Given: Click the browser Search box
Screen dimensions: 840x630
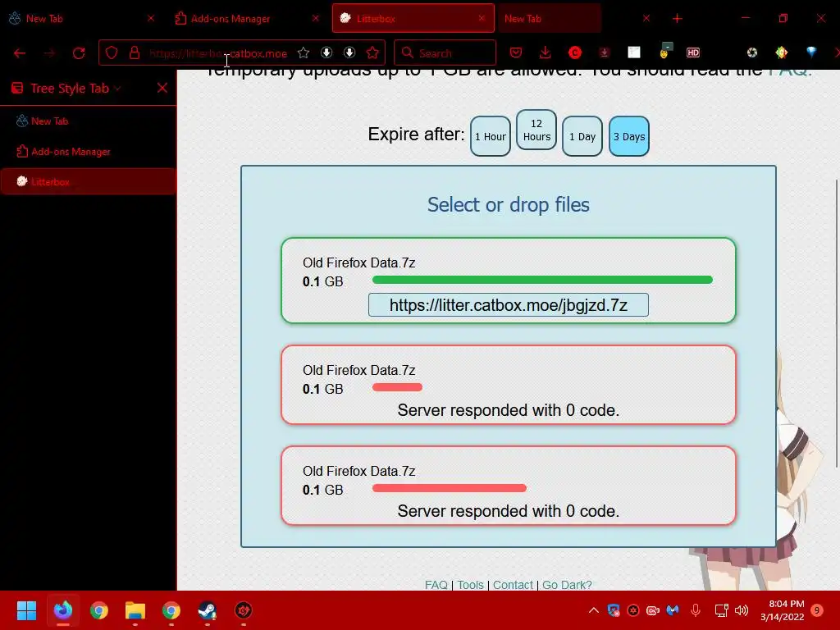Looking at the screenshot, I should click(x=445, y=53).
